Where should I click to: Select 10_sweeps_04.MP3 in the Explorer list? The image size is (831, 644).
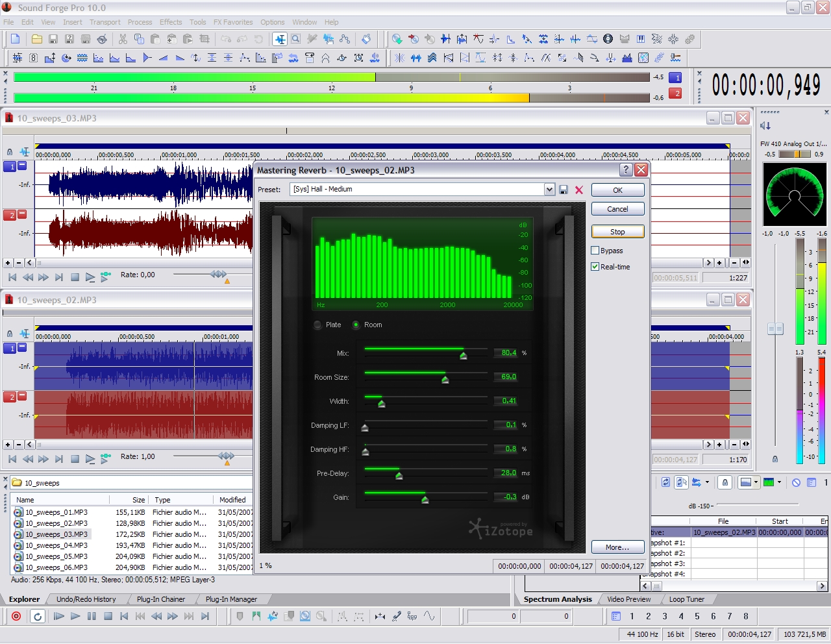(56, 545)
